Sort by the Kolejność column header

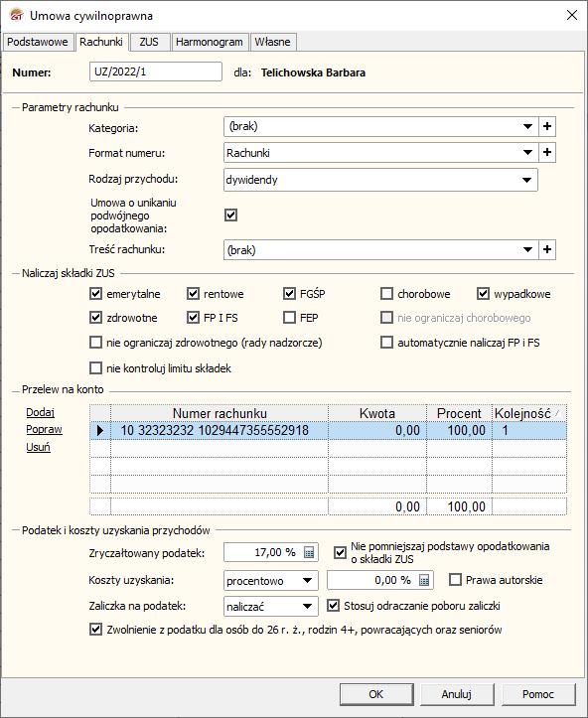point(529,413)
